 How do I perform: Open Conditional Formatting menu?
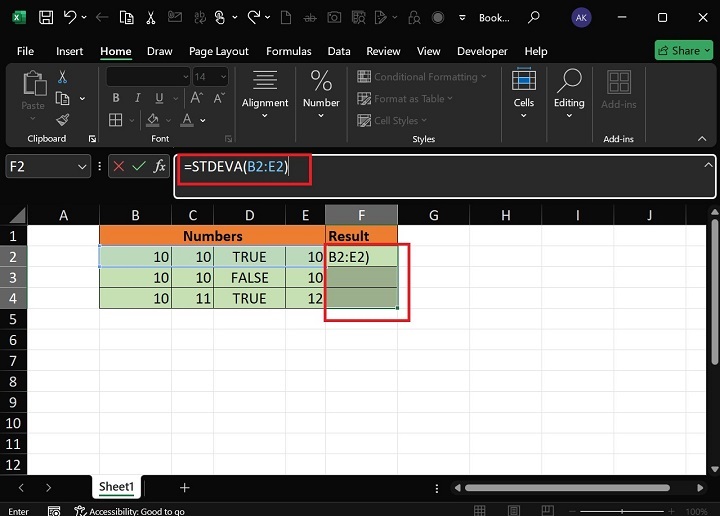(x=422, y=77)
